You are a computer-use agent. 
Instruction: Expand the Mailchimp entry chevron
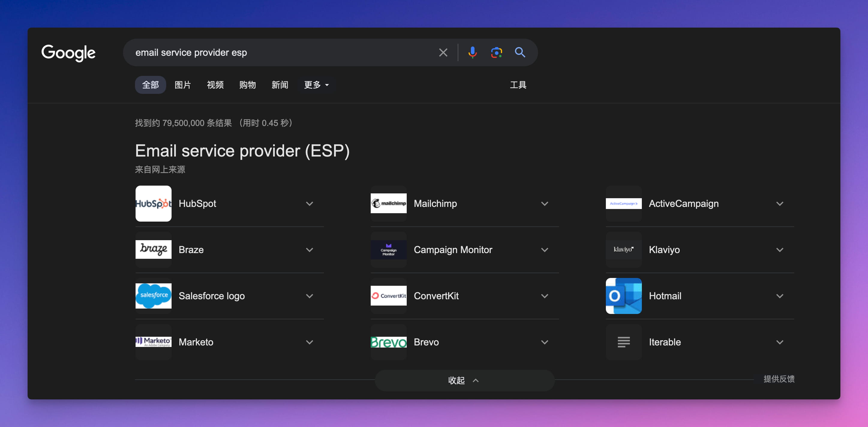[x=544, y=204]
